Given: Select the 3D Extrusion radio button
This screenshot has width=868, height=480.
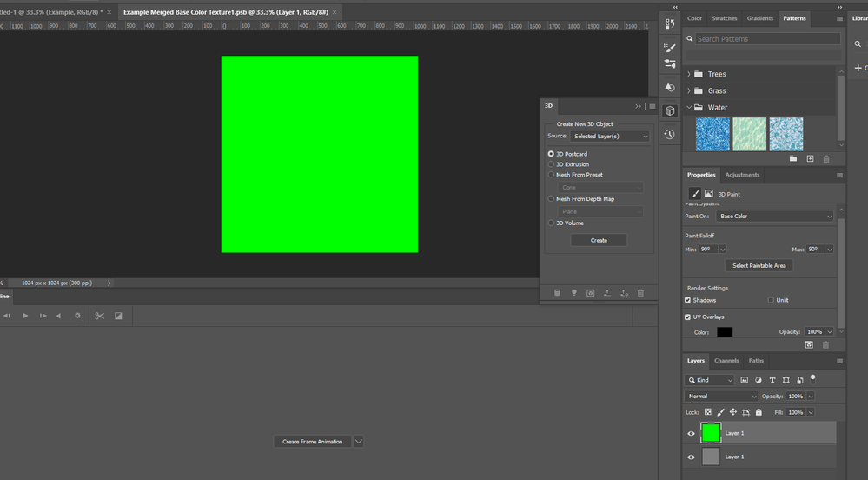Looking at the screenshot, I should click(x=551, y=164).
